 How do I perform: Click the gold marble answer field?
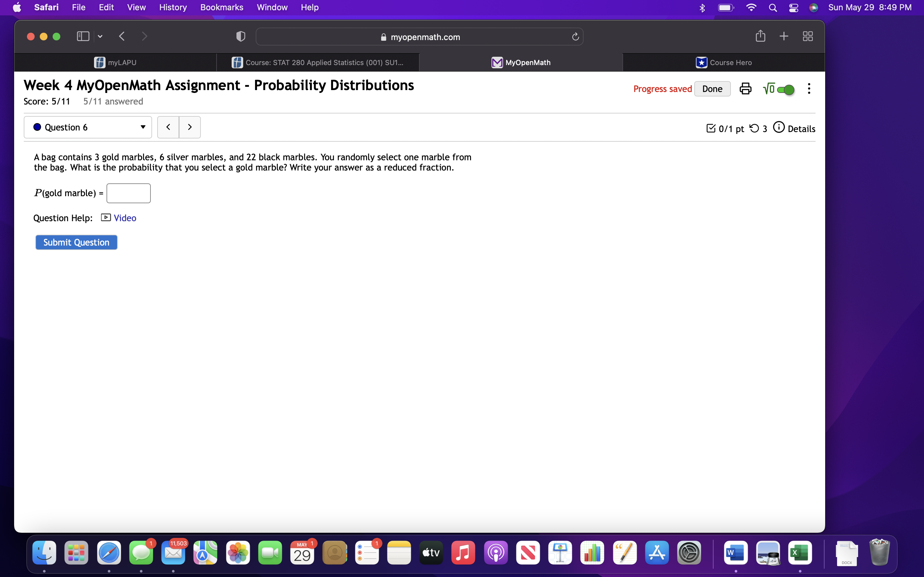128,193
